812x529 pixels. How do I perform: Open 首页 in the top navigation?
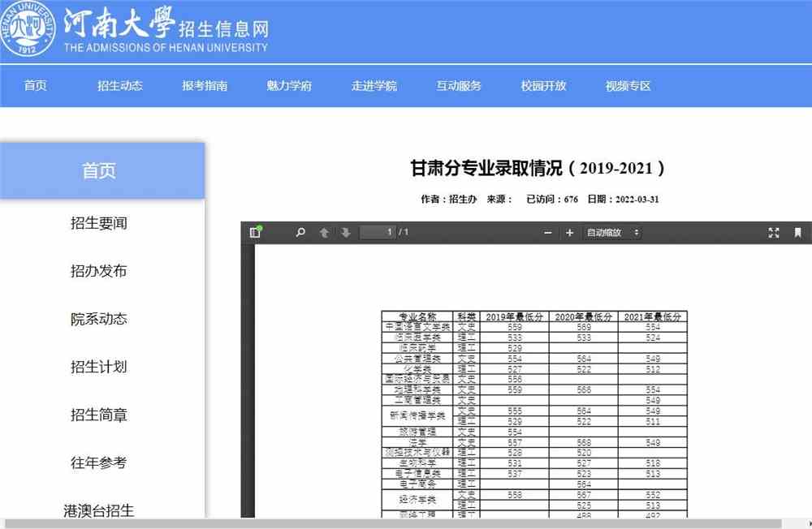(x=35, y=86)
